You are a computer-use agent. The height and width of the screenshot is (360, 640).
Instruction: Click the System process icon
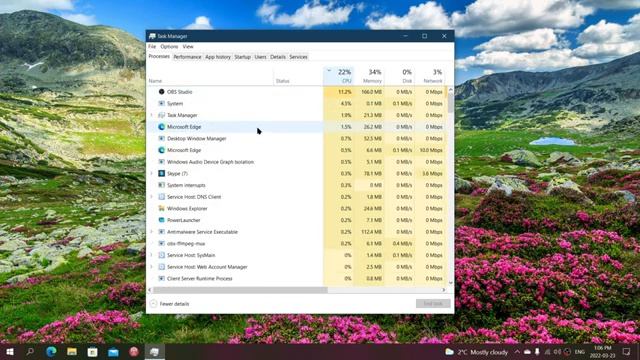162,104
